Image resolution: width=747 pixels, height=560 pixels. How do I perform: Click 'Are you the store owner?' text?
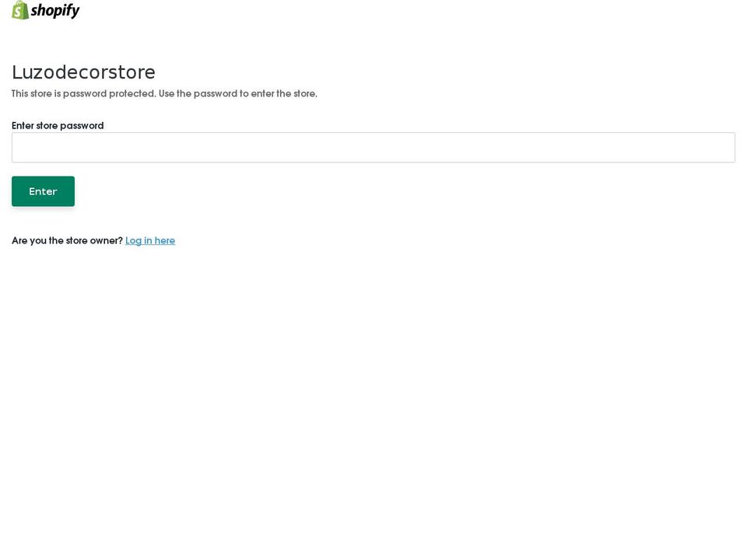tap(67, 240)
